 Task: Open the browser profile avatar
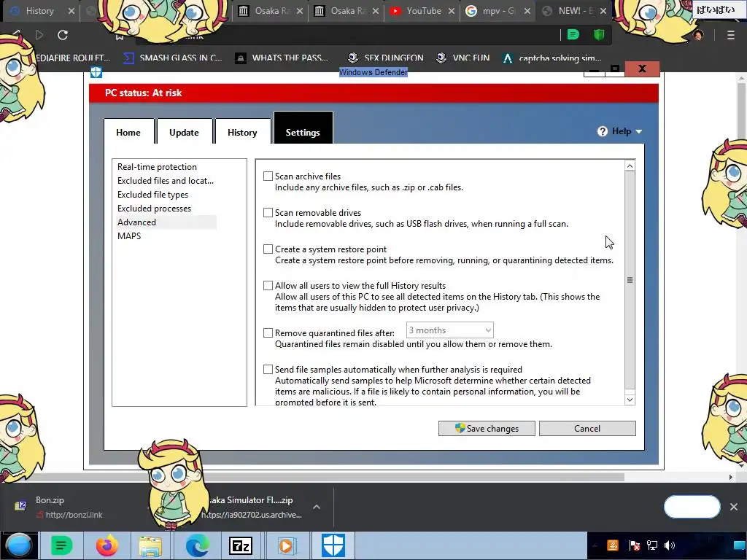[x=698, y=35]
